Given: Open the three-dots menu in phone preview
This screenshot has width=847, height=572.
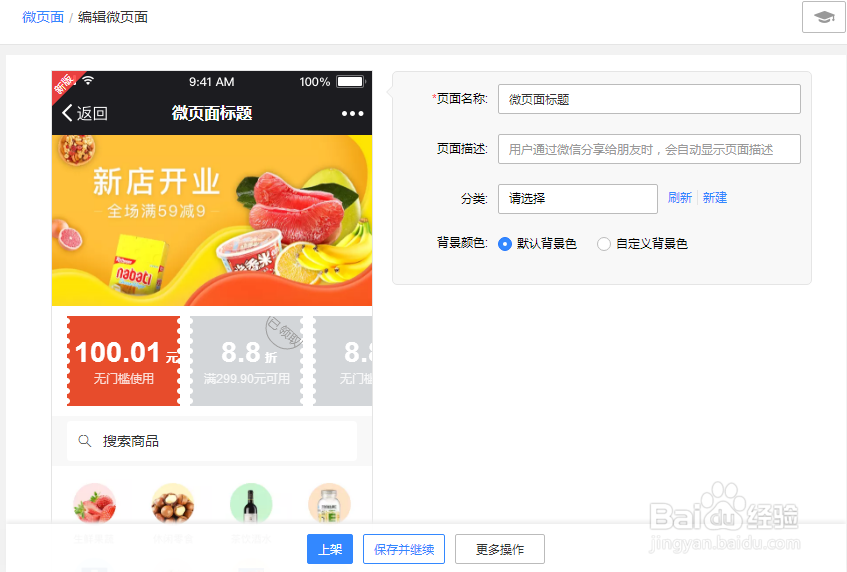Looking at the screenshot, I should pyautogui.click(x=352, y=113).
